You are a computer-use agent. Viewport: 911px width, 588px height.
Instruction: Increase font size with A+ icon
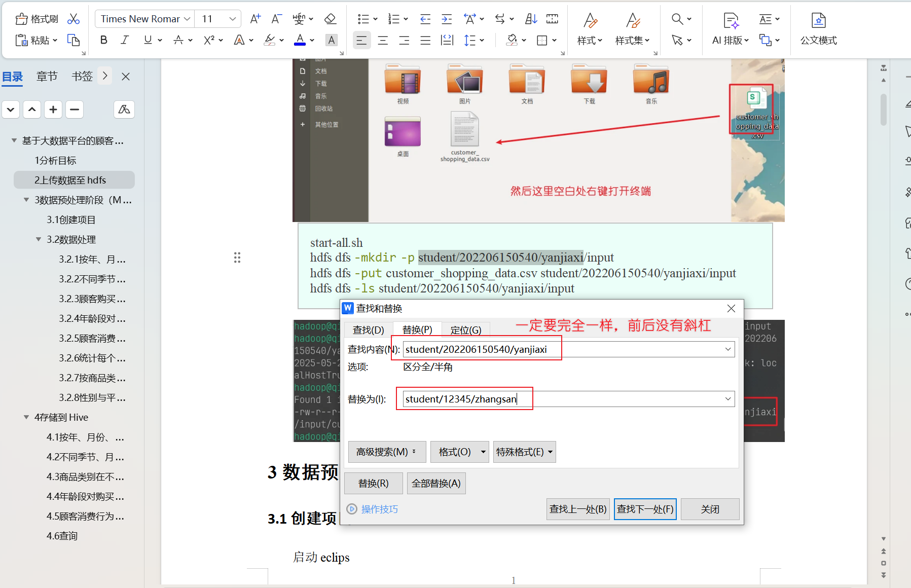click(256, 19)
